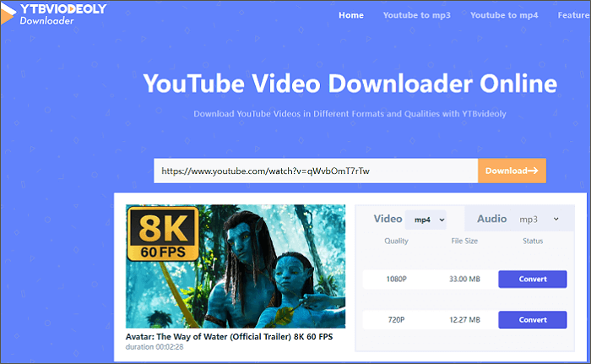Select the video title Avatar: The Way of Water
The width and height of the screenshot is (591, 364).
[x=229, y=336]
